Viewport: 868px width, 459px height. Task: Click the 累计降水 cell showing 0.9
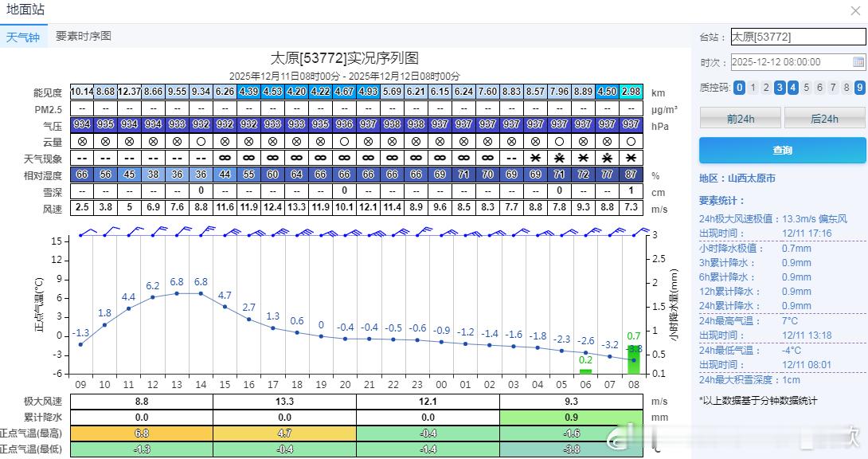tap(571, 418)
